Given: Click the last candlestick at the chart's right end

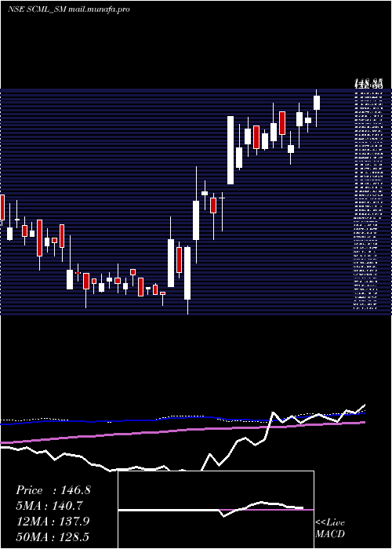Looking at the screenshot, I should click(317, 108).
